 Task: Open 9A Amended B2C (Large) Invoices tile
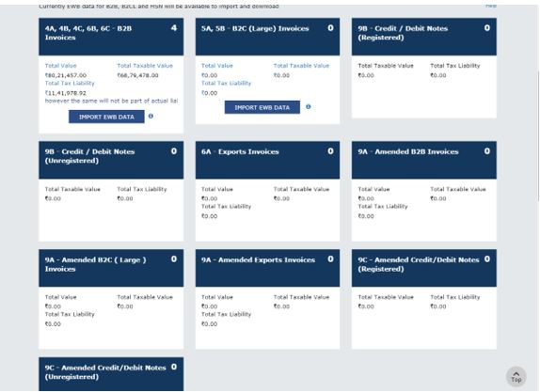tap(111, 268)
